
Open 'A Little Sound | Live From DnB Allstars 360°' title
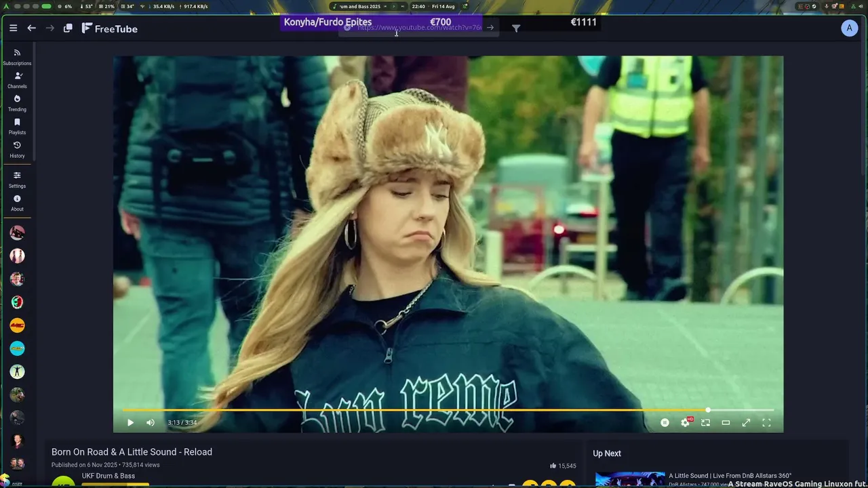click(730, 476)
